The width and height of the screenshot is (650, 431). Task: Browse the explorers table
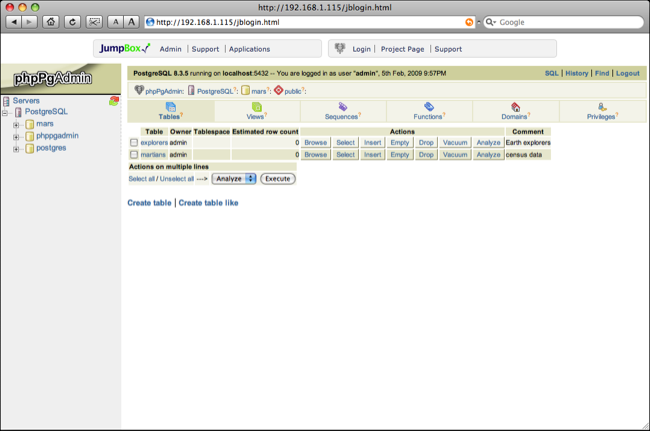pyautogui.click(x=315, y=143)
